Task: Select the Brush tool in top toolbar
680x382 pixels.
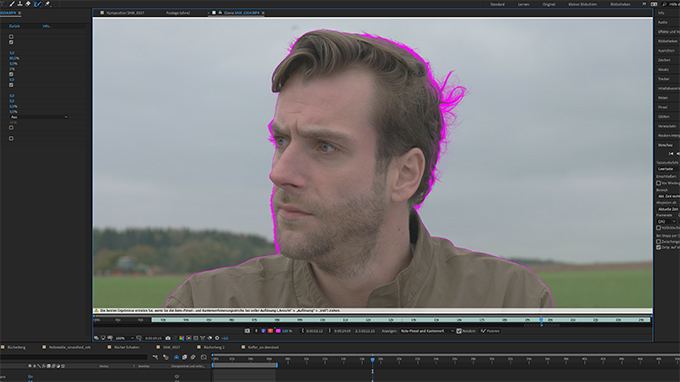Action: [12, 4]
